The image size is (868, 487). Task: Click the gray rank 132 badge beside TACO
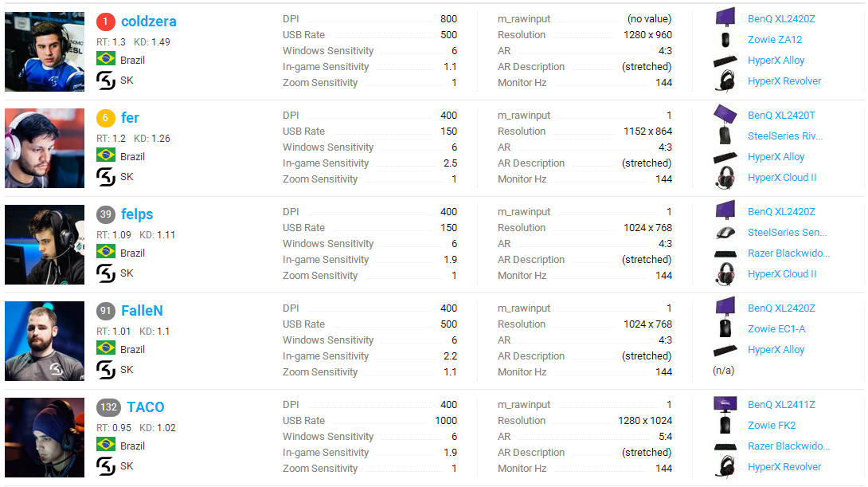click(x=109, y=407)
